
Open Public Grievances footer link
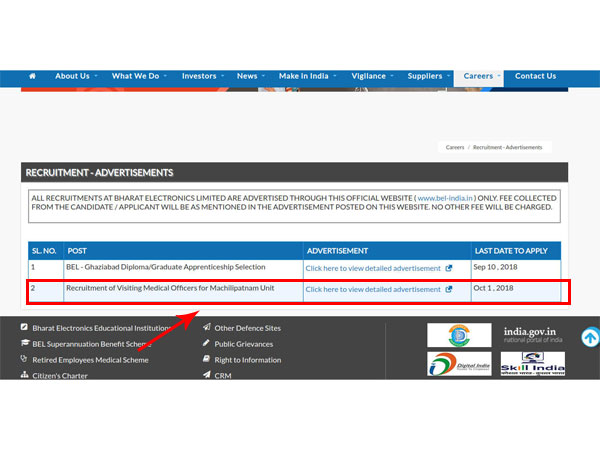pyautogui.click(x=244, y=344)
